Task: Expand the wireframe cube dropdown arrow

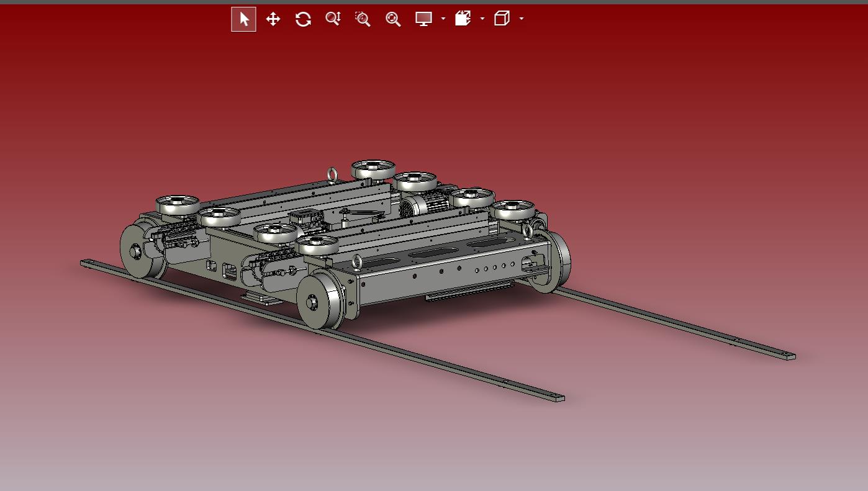Action: coord(522,19)
